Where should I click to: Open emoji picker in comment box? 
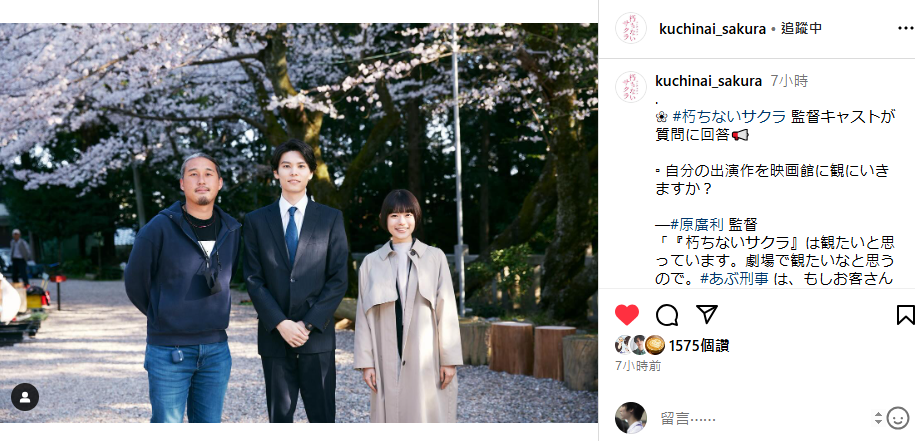(x=898, y=418)
